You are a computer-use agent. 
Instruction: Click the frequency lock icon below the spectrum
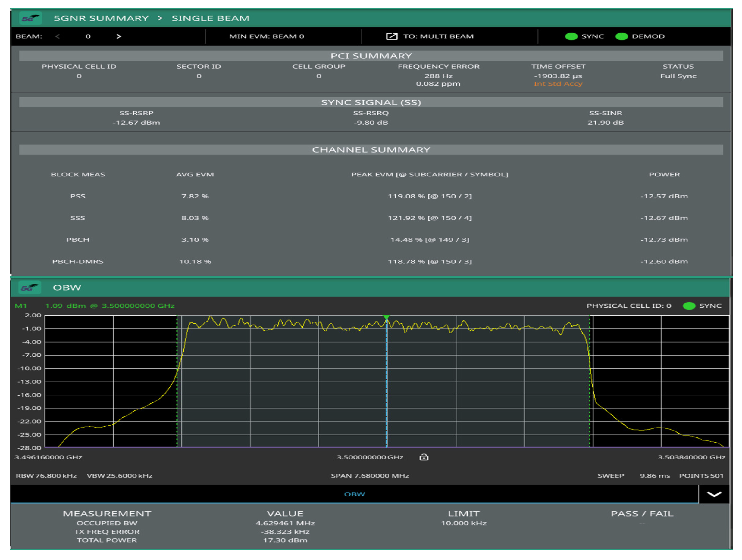(424, 457)
